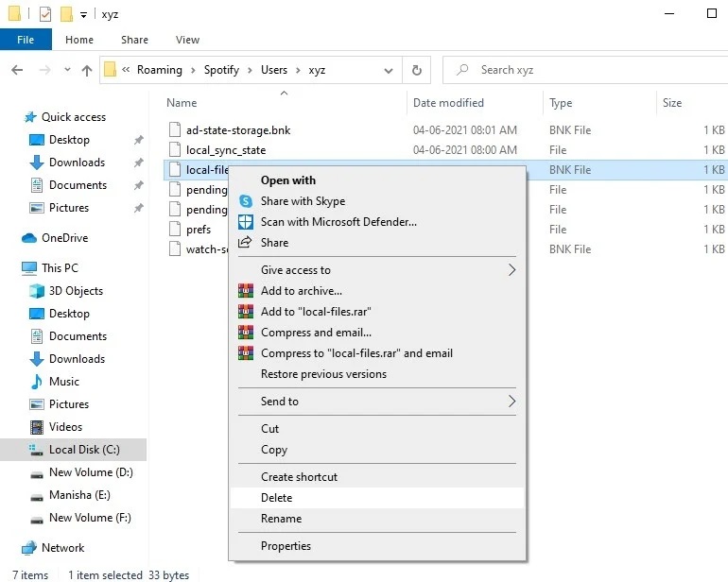Choose Compress to "local-files.rar" and email
Image resolution: width=728 pixels, height=582 pixels.
(x=356, y=353)
